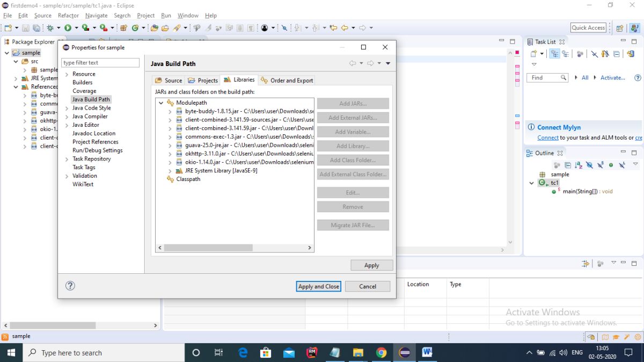Click Collapse All icon in Task List
Image resolution: width=644 pixels, height=362 pixels.
coord(617,54)
